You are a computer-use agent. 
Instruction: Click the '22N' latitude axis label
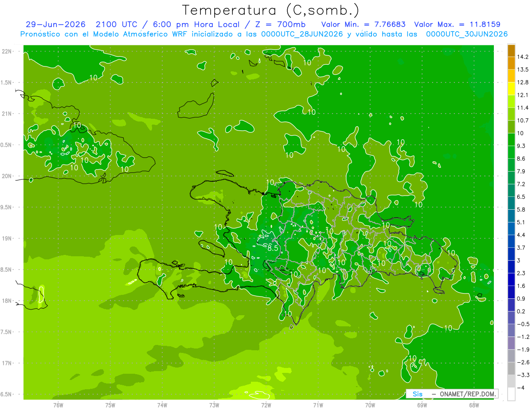click(x=7, y=51)
